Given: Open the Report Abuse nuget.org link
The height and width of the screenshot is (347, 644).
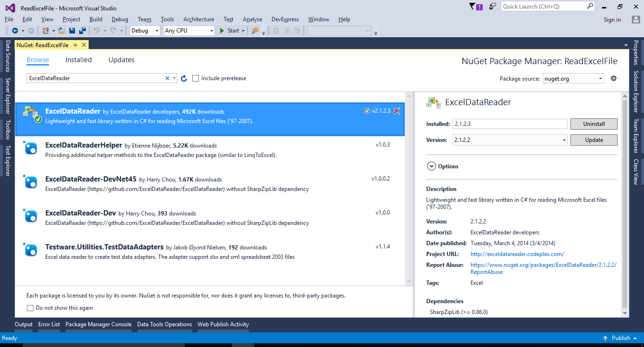Looking at the screenshot, I should tap(543, 268).
